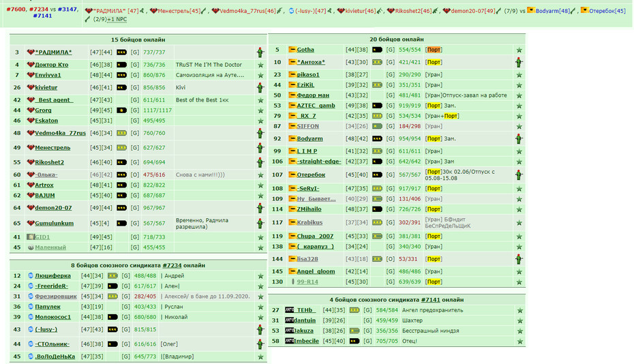Open #7141 link in the allied table heading
This screenshot has width=634, height=364.
click(430, 300)
